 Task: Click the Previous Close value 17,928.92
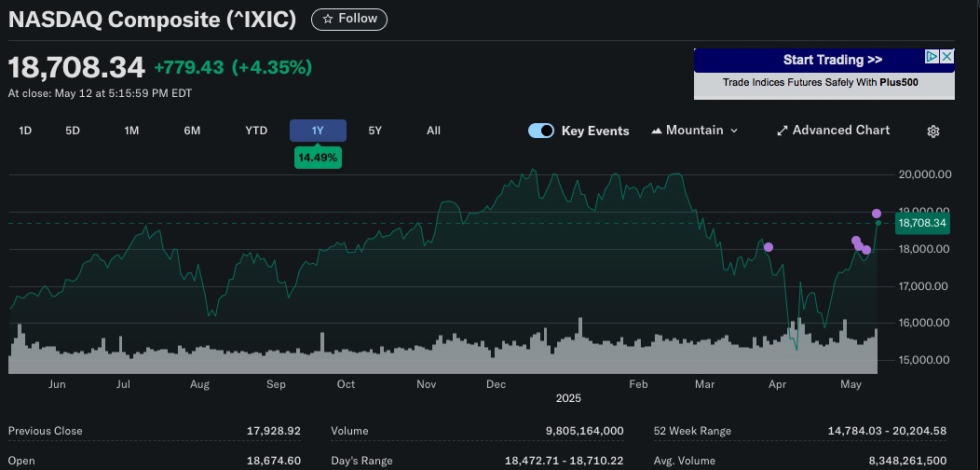[x=273, y=431]
